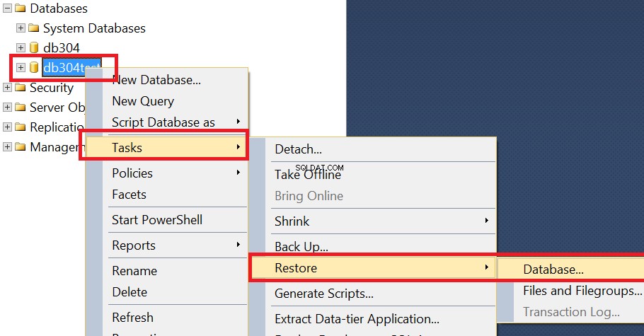Click the db304test database cylinder icon

[x=34, y=67]
